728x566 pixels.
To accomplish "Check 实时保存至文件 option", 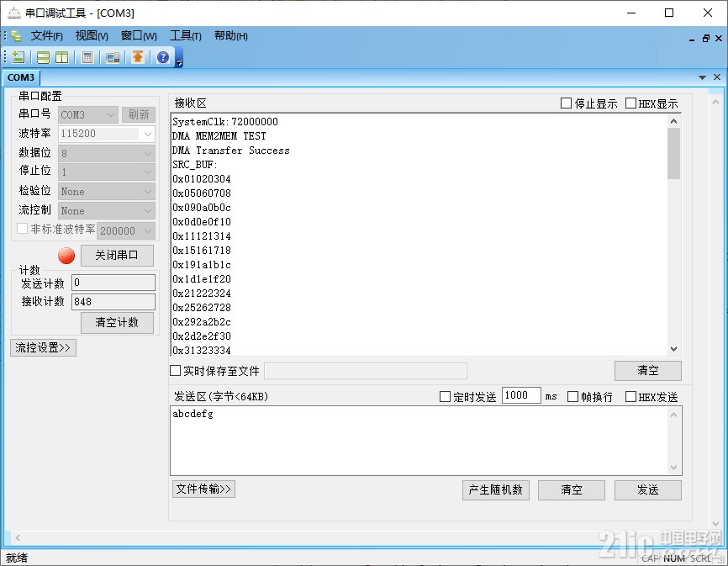I will (175, 371).
